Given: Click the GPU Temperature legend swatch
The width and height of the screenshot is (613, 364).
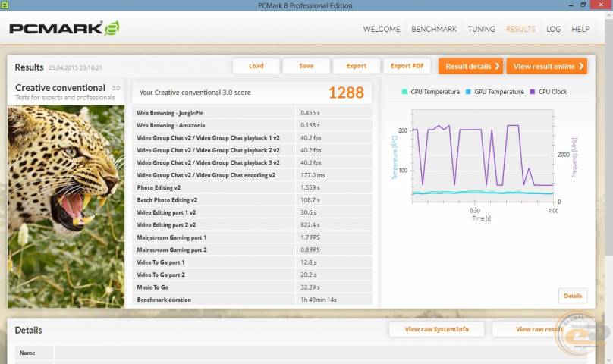Looking at the screenshot, I should pos(468,92).
